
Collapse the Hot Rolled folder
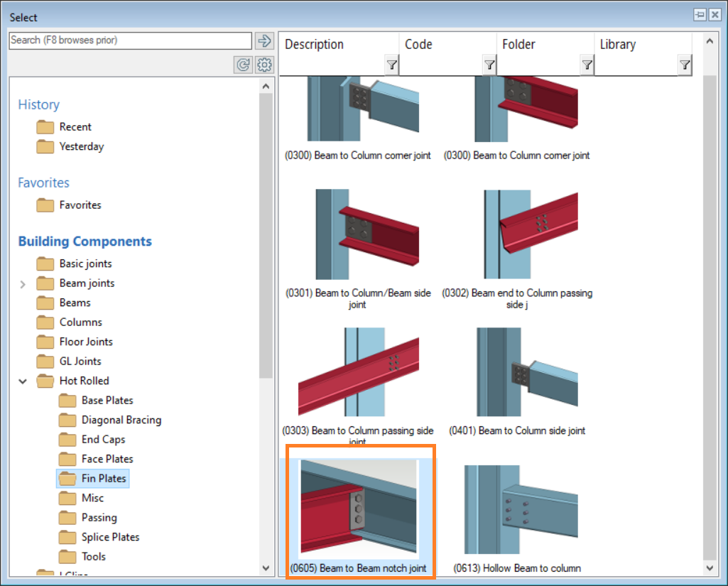pyautogui.click(x=23, y=381)
